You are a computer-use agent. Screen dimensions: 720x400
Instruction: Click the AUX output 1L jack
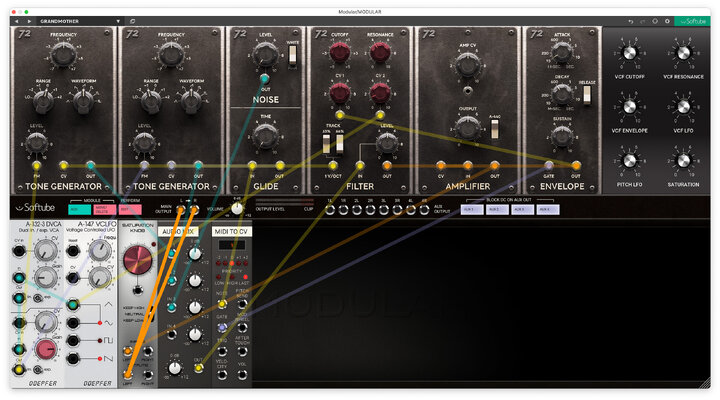tap(330, 210)
